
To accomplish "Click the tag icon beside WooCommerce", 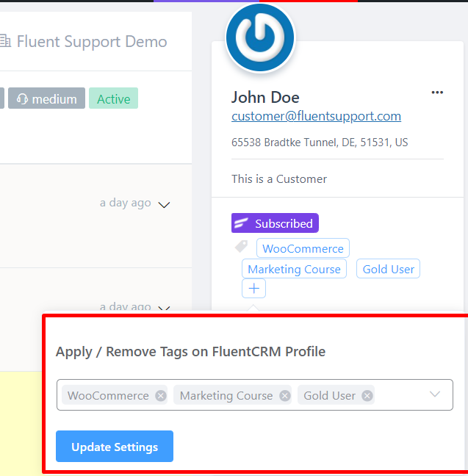I will point(242,247).
